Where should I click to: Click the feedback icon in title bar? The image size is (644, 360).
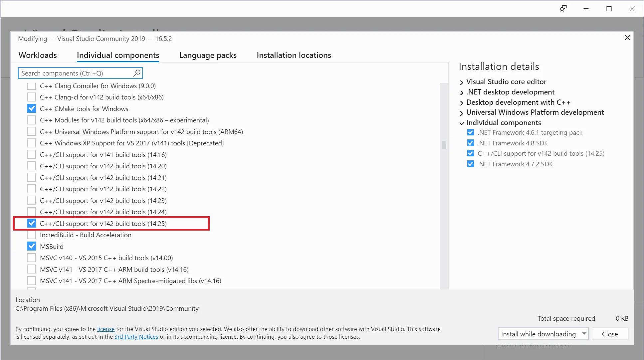[563, 9]
